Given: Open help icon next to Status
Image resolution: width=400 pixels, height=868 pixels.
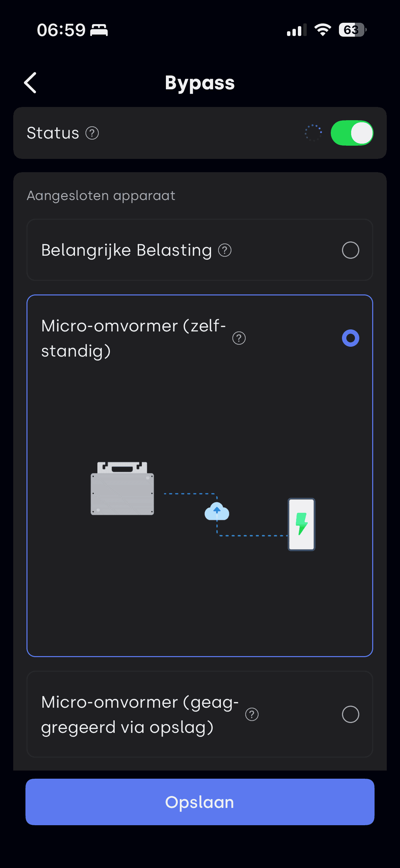Looking at the screenshot, I should coord(92,133).
